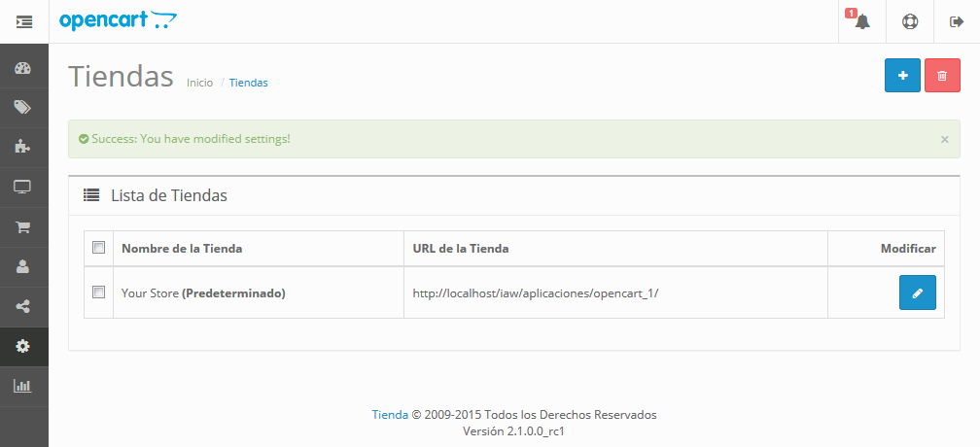This screenshot has width=980, height=447.
Task: Select all stores with header checkbox
Action: [98, 248]
